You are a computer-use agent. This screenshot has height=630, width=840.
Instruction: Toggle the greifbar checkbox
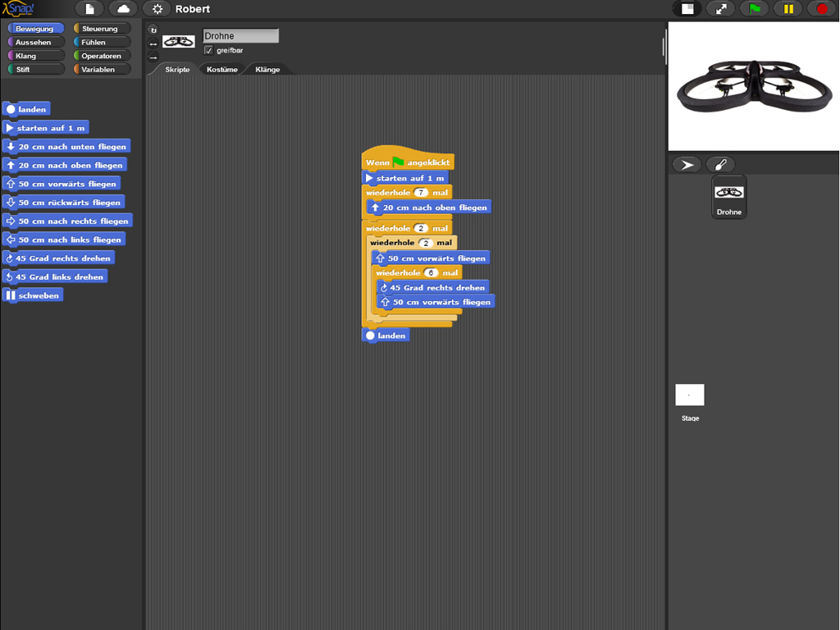click(208, 50)
